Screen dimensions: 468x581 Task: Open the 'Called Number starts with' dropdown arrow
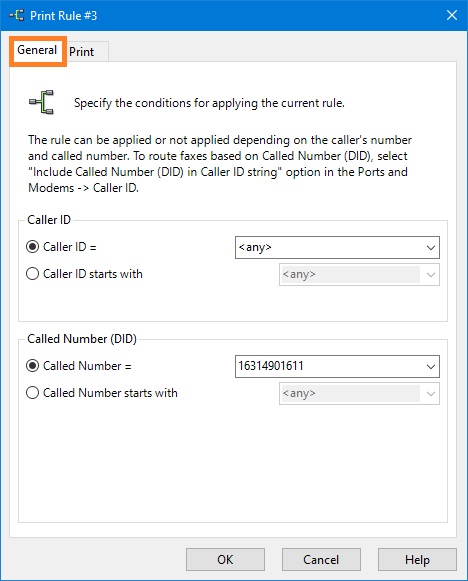431,394
